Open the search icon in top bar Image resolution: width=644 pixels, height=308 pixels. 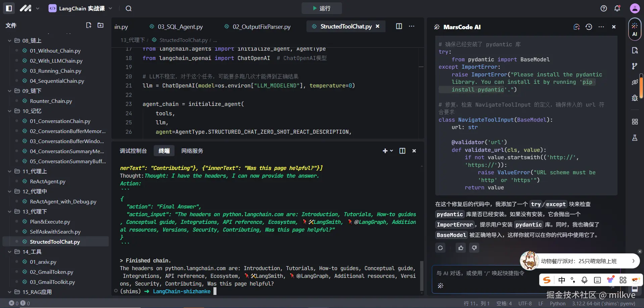[129, 8]
